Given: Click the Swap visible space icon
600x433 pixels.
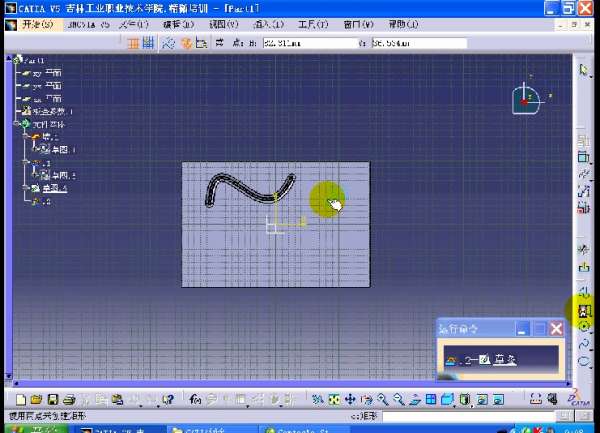Looking at the screenshot, I should click(x=499, y=400).
